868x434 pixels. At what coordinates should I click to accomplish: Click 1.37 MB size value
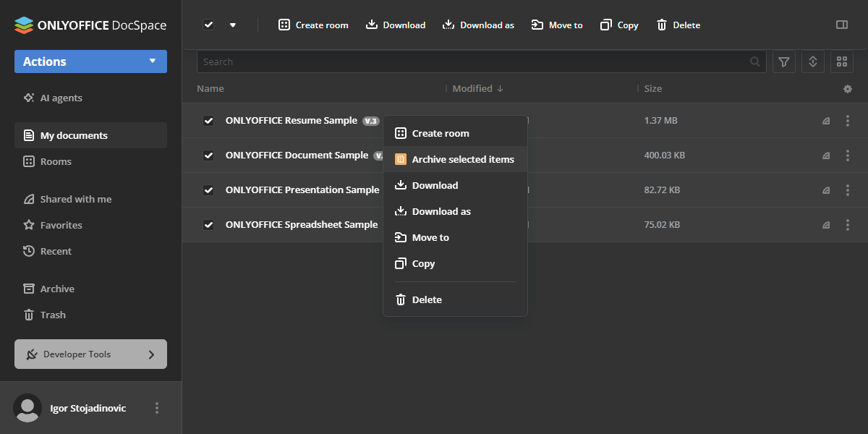click(660, 121)
